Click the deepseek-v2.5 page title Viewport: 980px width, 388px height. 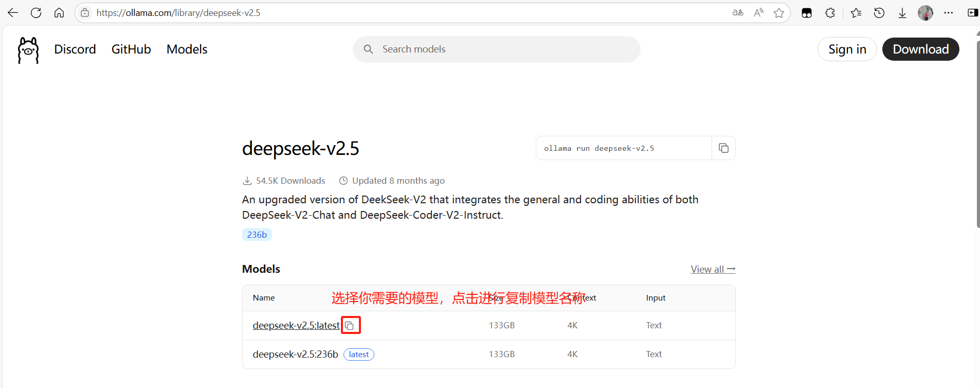(x=300, y=148)
